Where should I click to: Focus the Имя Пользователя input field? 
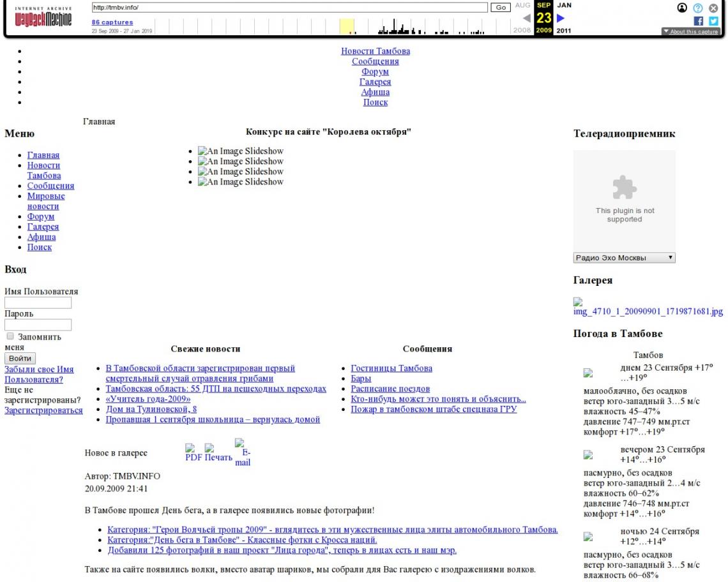[x=38, y=302]
